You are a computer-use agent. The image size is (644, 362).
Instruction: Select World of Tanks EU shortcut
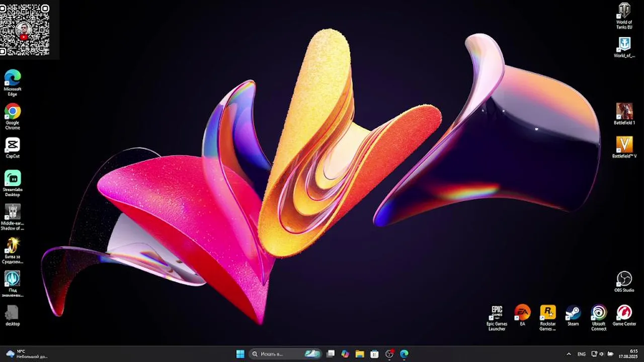(x=624, y=16)
